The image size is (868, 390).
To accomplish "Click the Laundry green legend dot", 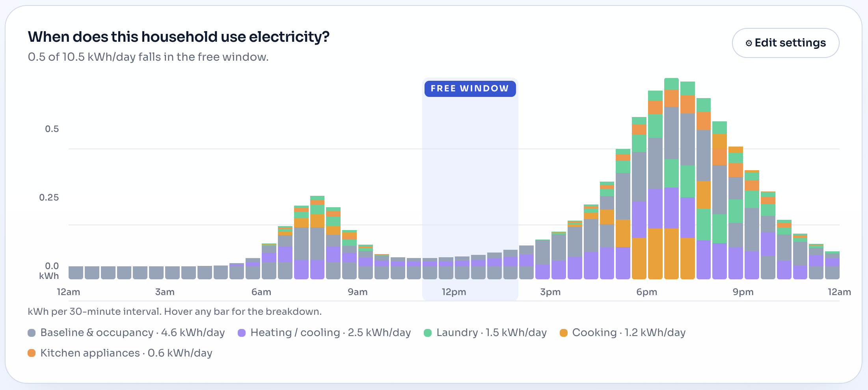I will 428,333.
